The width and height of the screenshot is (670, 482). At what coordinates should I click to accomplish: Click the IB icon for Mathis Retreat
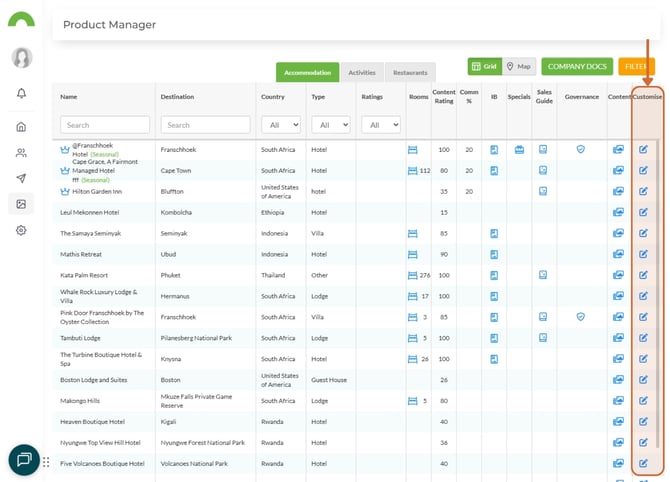coord(494,254)
